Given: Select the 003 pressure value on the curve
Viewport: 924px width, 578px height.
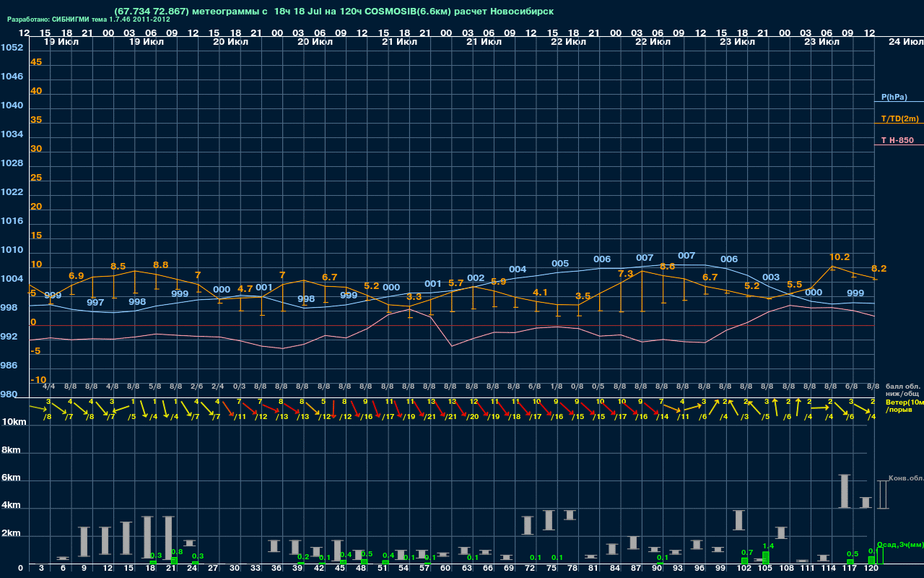Looking at the screenshot, I should [771, 277].
